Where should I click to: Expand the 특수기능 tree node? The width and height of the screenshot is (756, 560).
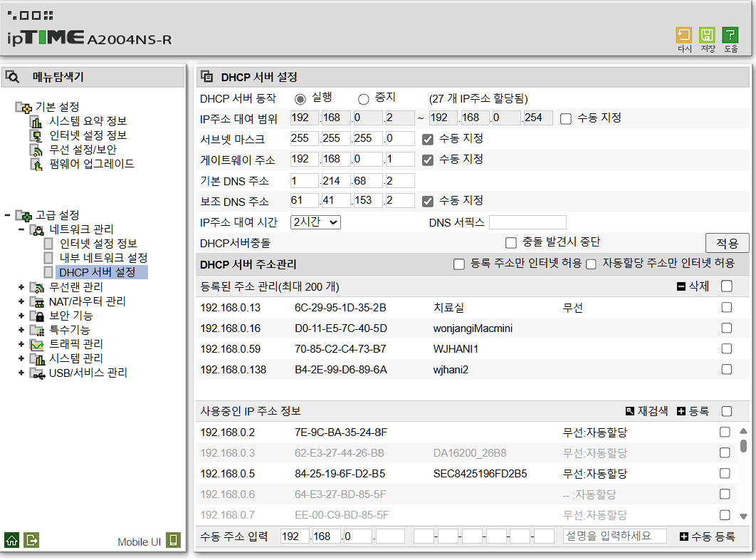pyautogui.click(x=21, y=331)
